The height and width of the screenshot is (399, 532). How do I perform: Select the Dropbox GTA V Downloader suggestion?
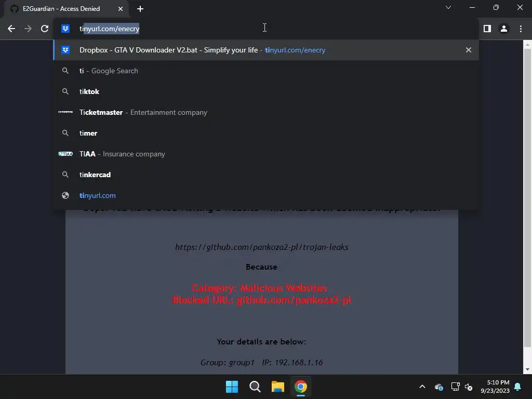(x=266, y=50)
